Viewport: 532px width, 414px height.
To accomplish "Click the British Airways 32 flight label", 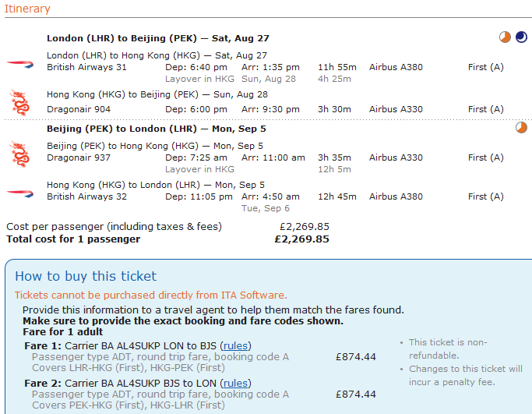I will click(x=86, y=196).
